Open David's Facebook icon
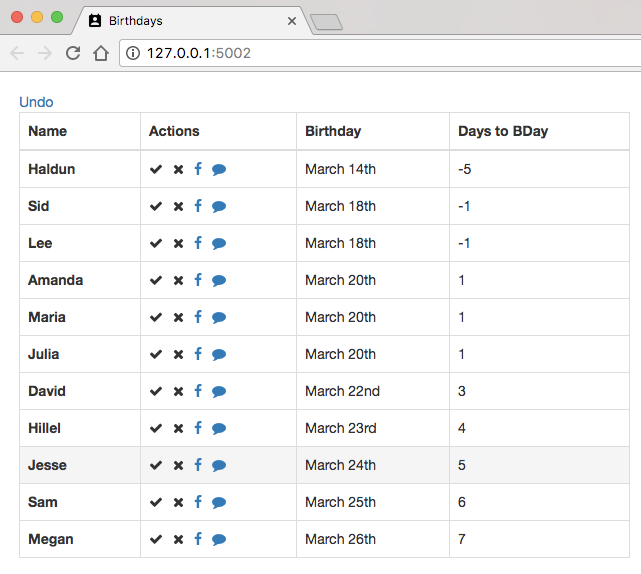The height and width of the screenshot is (574, 641). (x=198, y=391)
